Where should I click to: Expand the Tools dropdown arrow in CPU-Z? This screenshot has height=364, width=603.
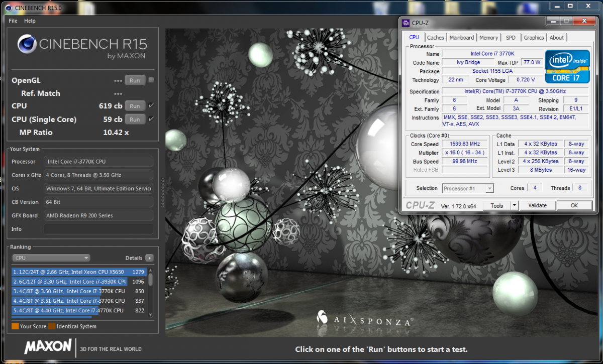(x=514, y=205)
